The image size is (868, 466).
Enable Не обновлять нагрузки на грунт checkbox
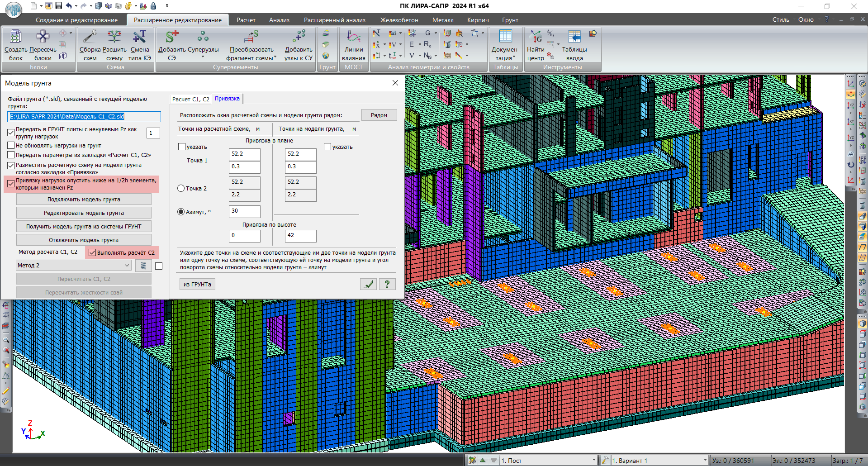[x=11, y=146]
